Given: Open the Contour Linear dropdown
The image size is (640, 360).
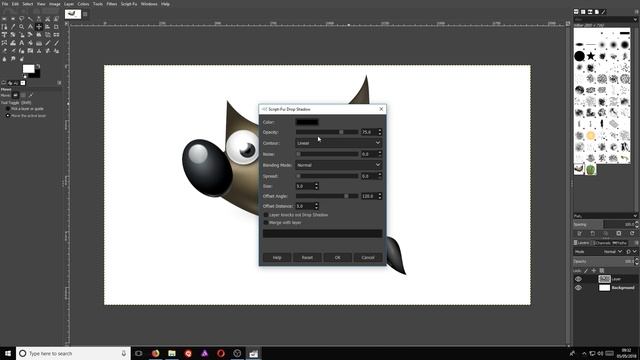Looking at the screenshot, I should click(x=338, y=143).
